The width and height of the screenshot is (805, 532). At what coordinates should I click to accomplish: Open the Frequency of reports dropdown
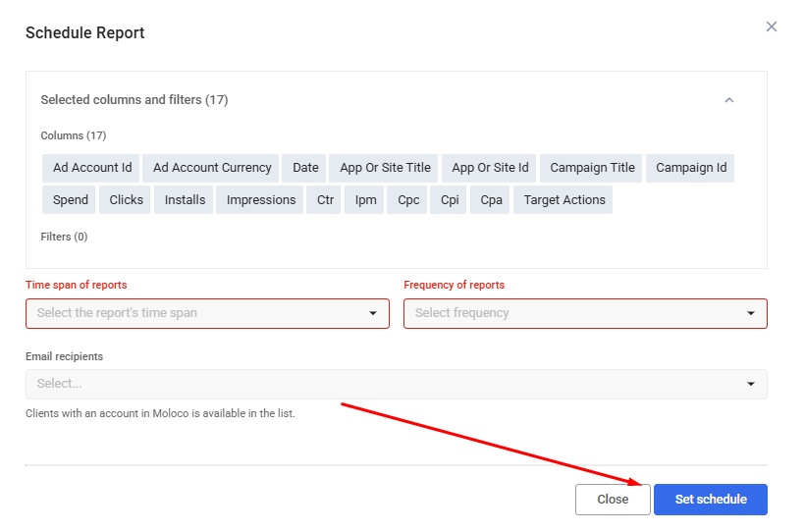(x=585, y=313)
